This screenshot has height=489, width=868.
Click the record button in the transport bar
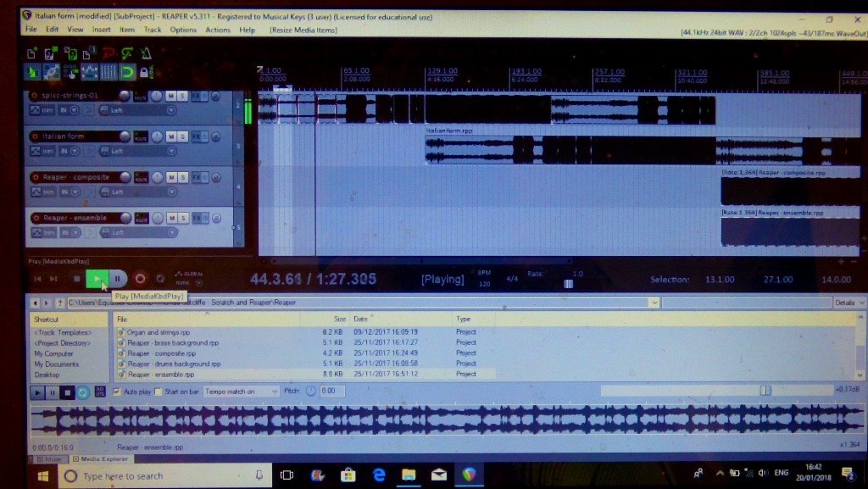click(x=140, y=279)
